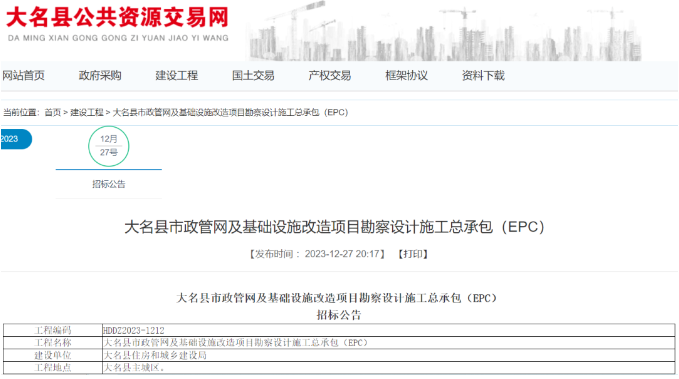
Task: Select the blue 2023 year badge
Action: 16,139
